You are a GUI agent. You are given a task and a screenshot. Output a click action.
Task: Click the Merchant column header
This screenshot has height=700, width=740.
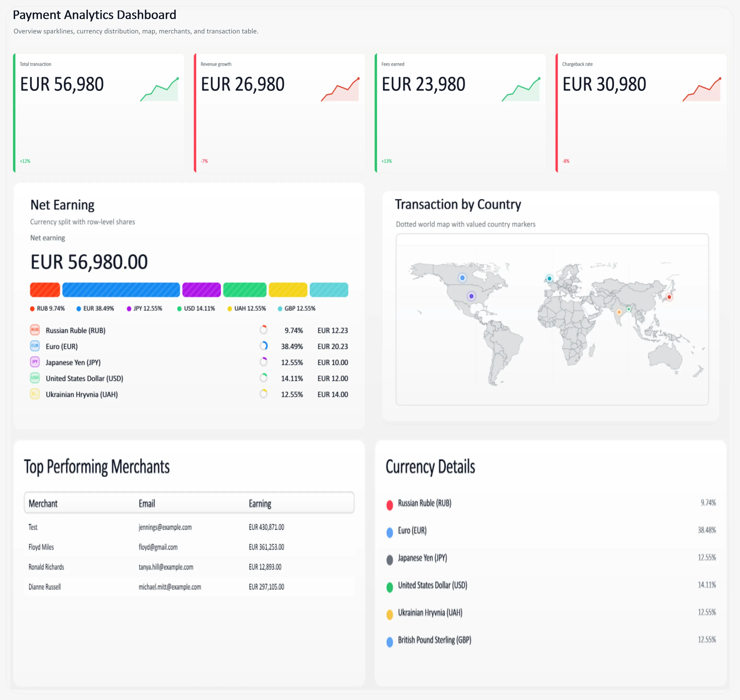(43, 504)
